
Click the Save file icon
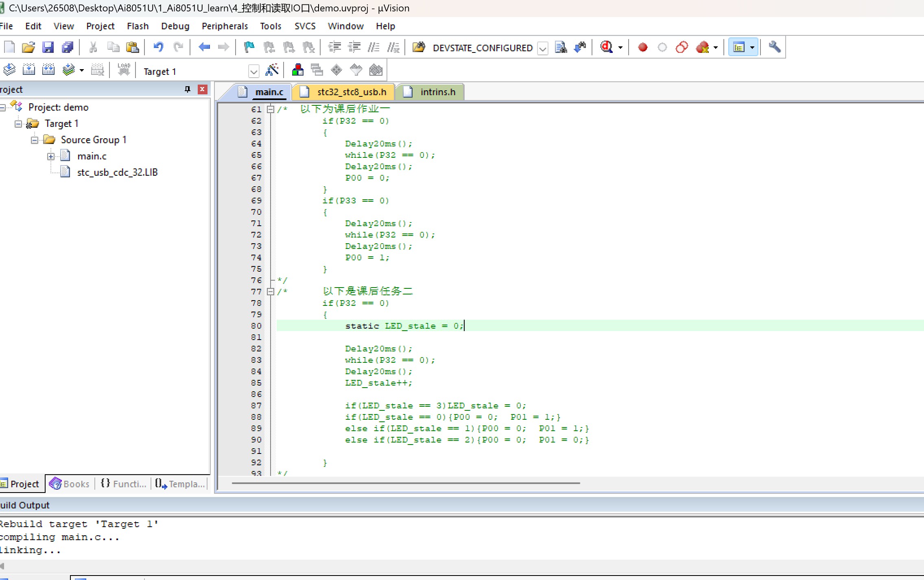[x=48, y=48]
